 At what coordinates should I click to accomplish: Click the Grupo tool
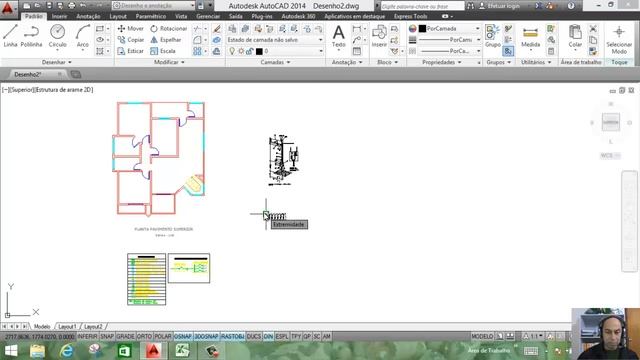click(493, 36)
